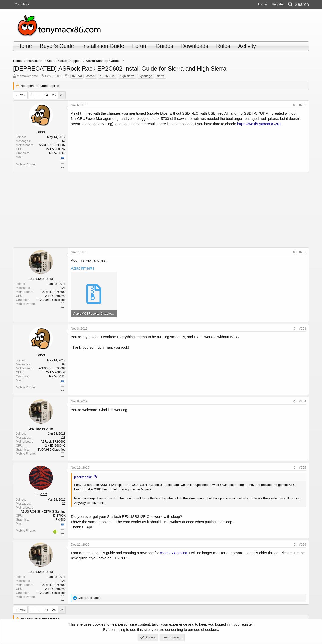Open the Search magnifier icon
The image size is (322, 644).
click(x=290, y=4)
